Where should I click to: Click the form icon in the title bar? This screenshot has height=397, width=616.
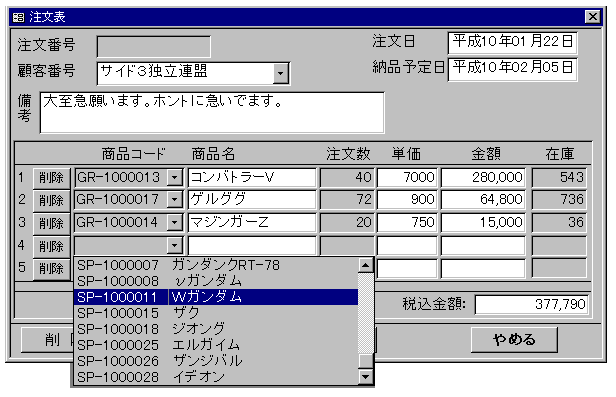coord(18,17)
